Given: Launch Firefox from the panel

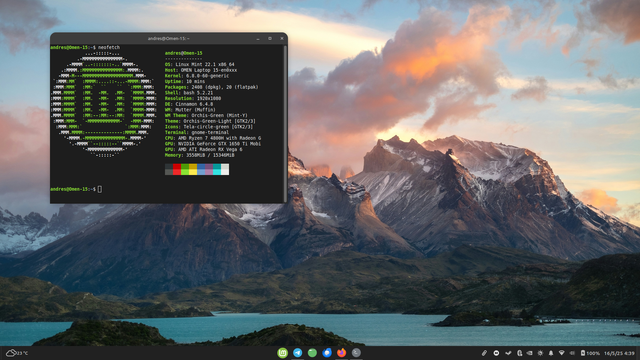Looking at the screenshot, I should click(342, 353).
